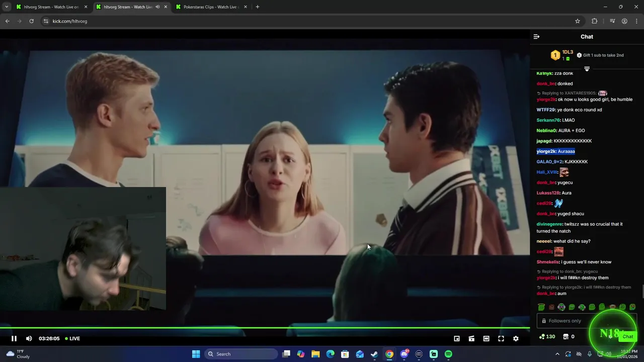This screenshot has width=644, height=362.
Task: Go back in browser history
Action: [x=7, y=21]
